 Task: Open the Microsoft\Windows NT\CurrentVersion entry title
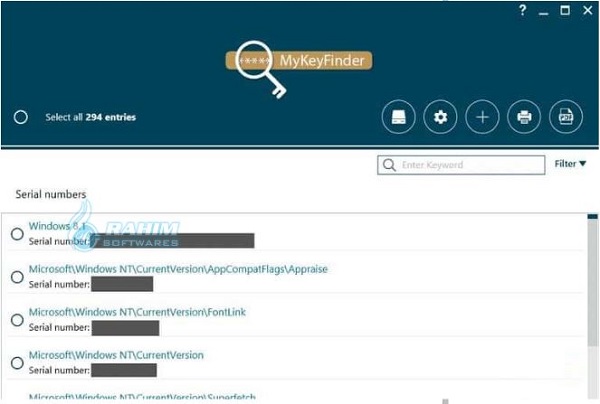pos(116,355)
